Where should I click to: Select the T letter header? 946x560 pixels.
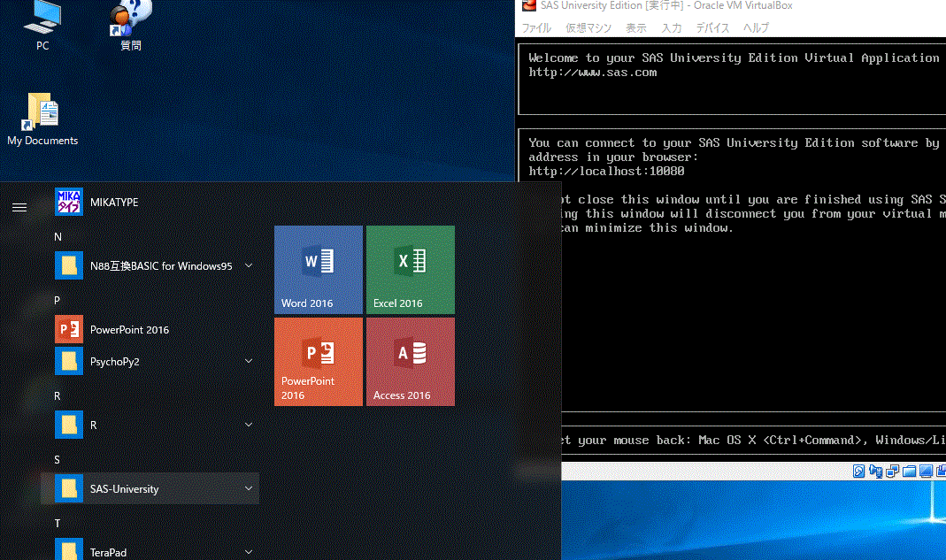[58, 523]
